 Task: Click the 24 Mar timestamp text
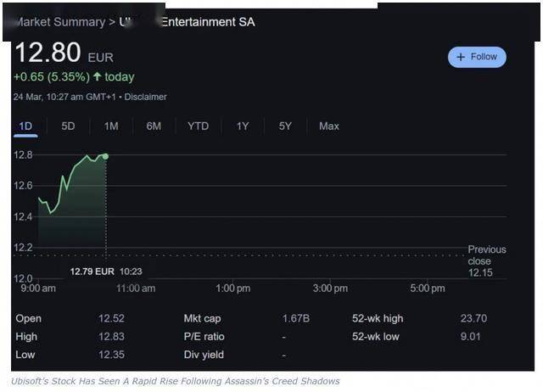click(64, 97)
